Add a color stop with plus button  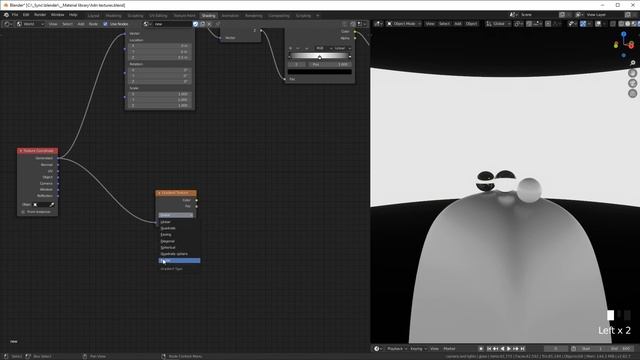coord(291,48)
